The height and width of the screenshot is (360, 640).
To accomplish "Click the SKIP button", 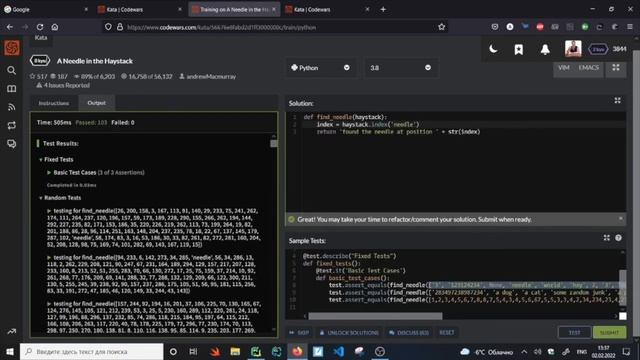I will point(299,333).
